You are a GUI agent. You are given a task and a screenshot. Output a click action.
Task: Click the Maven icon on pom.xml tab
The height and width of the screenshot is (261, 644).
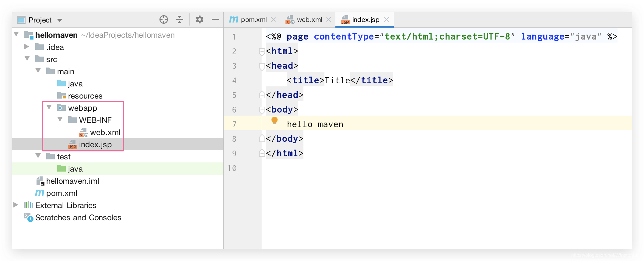click(x=234, y=19)
